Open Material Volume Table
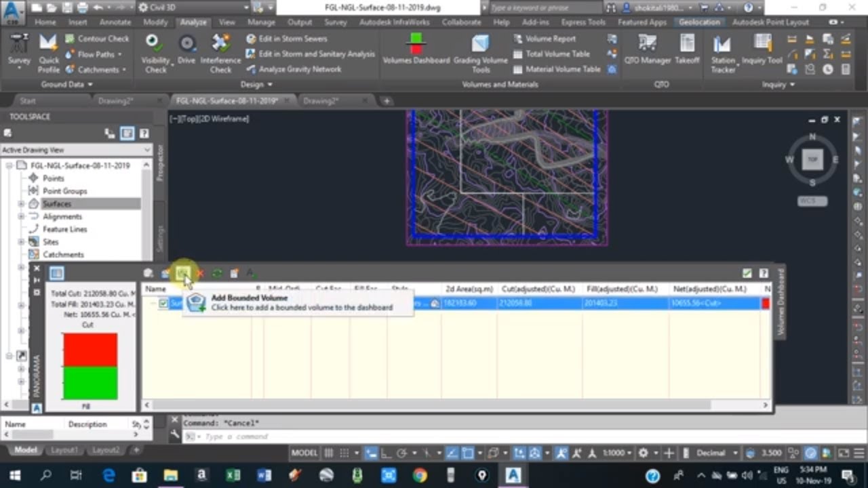 [557, 69]
